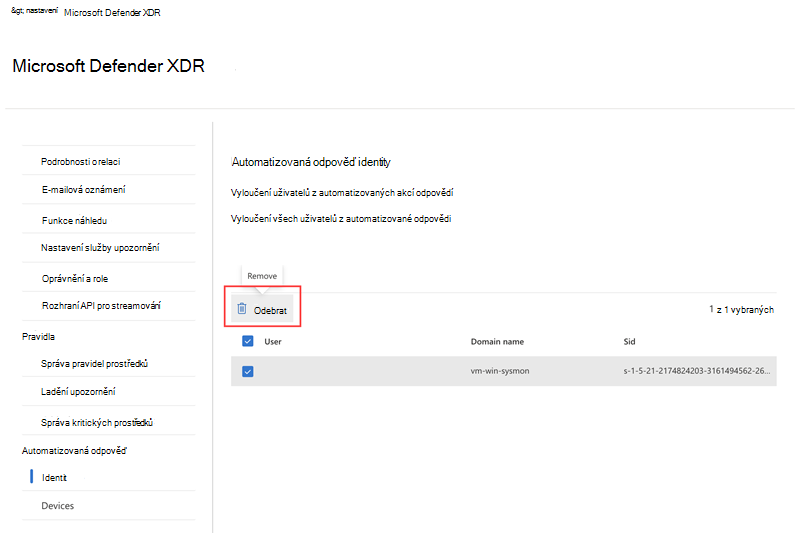Click the Odebrat button label
The width and height of the screenshot is (800, 533).
[270, 310]
